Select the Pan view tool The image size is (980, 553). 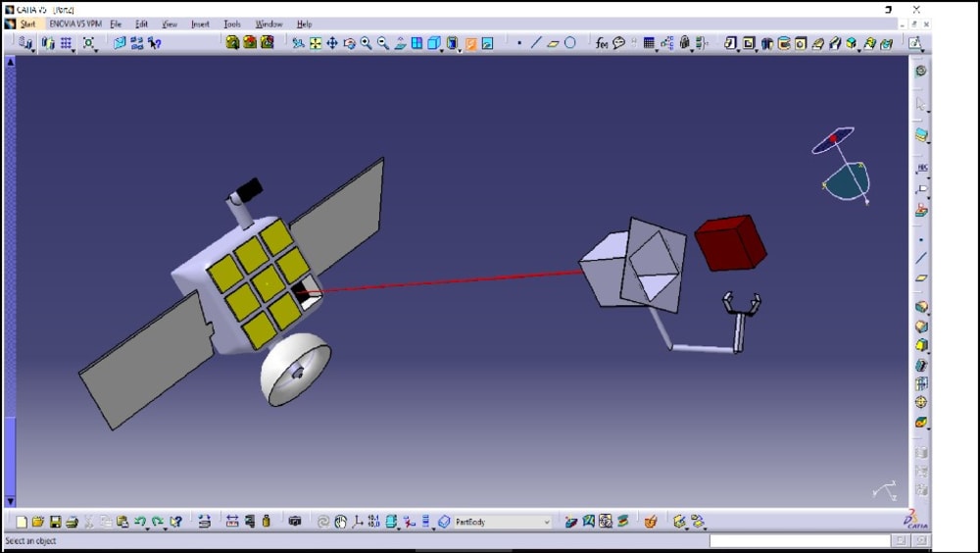click(x=332, y=42)
